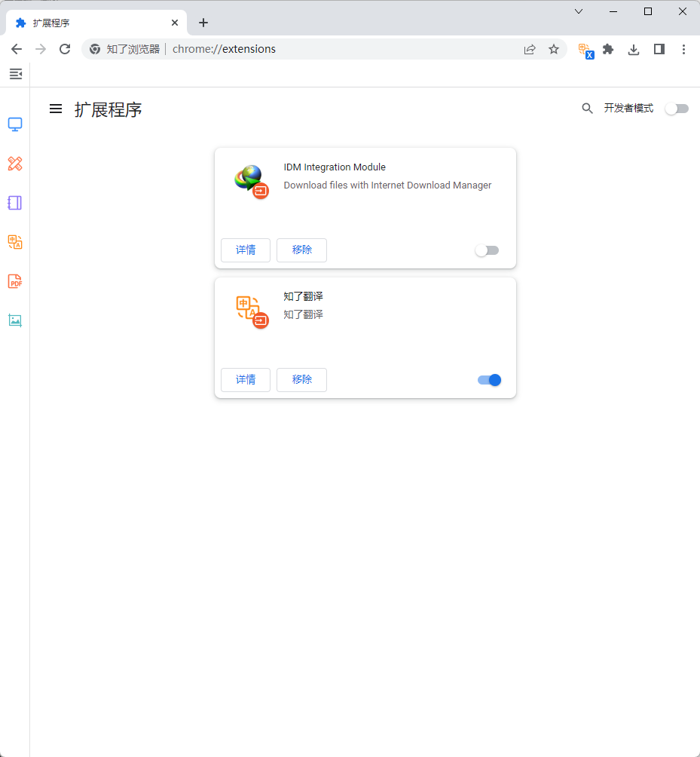This screenshot has width=700, height=757.
Task: Open the tab search chevron dropdown
Action: tap(579, 11)
